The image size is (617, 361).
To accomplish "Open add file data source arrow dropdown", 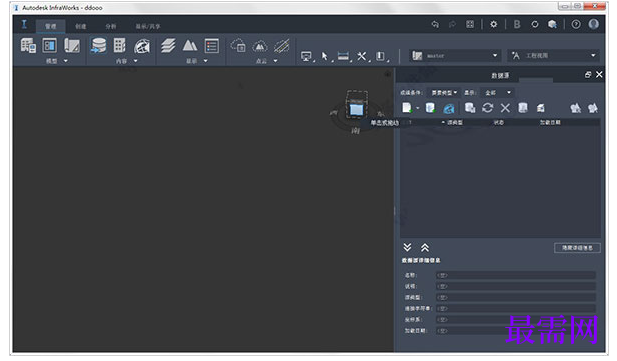I will pyautogui.click(x=418, y=108).
